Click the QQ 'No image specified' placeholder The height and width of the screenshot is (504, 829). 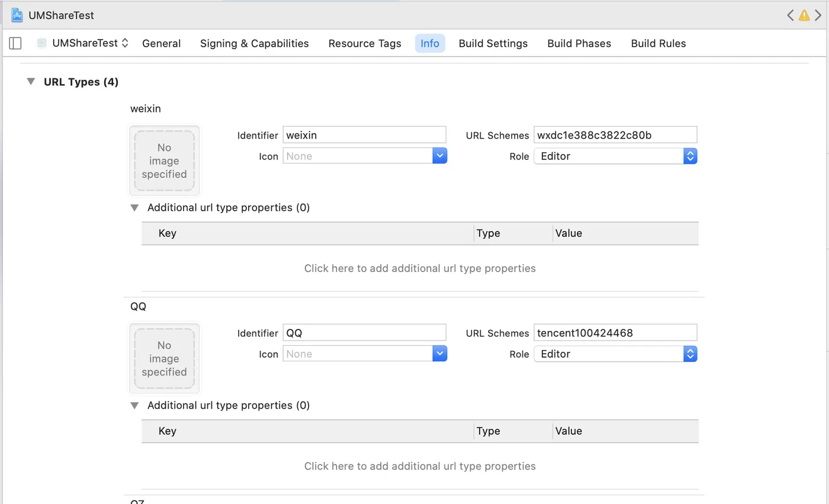[164, 358]
